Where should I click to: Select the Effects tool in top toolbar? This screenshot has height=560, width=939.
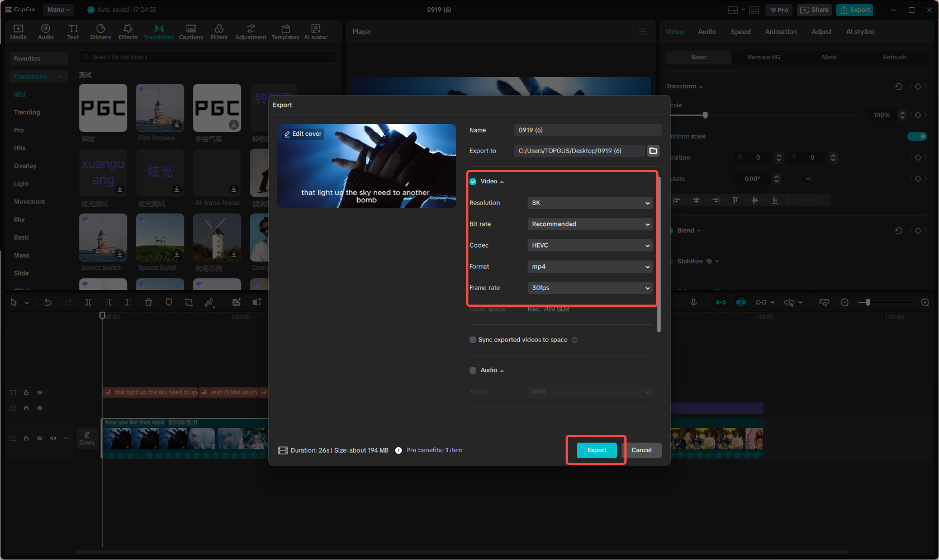128,31
